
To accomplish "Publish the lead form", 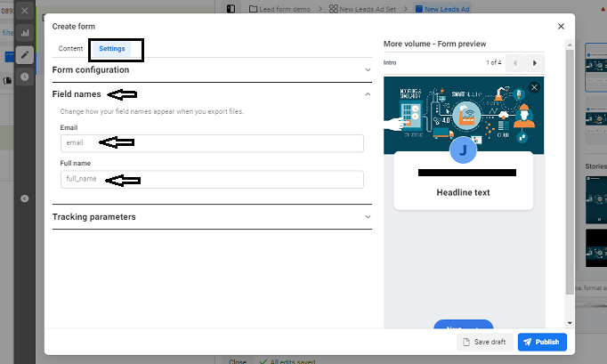I will coord(541,342).
